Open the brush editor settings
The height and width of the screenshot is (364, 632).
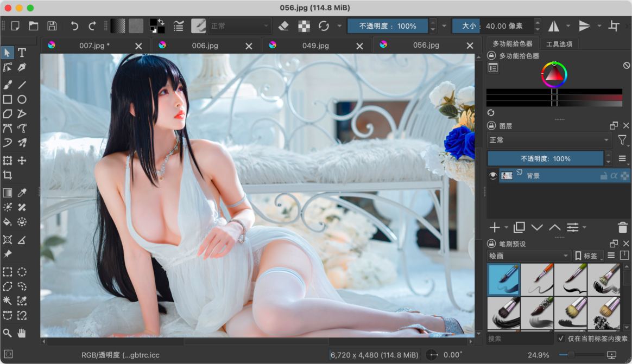(x=179, y=26)
